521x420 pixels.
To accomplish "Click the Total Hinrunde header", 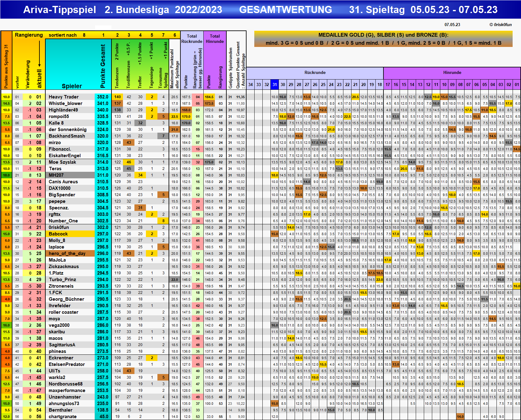I will click(x=215, y=39).
